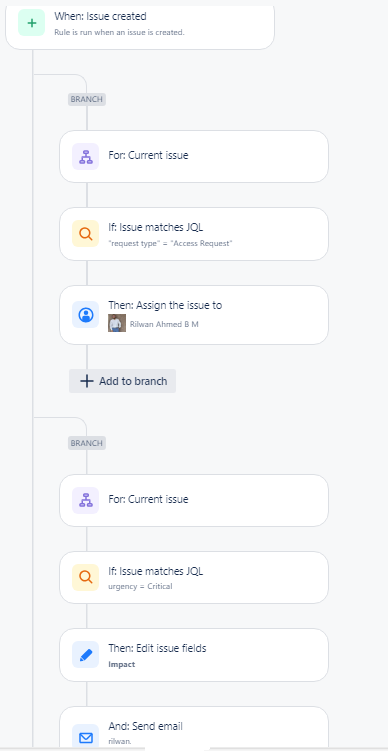Select first 'For: Current issue' branch card
388x751 pixels.
point(194,156)
